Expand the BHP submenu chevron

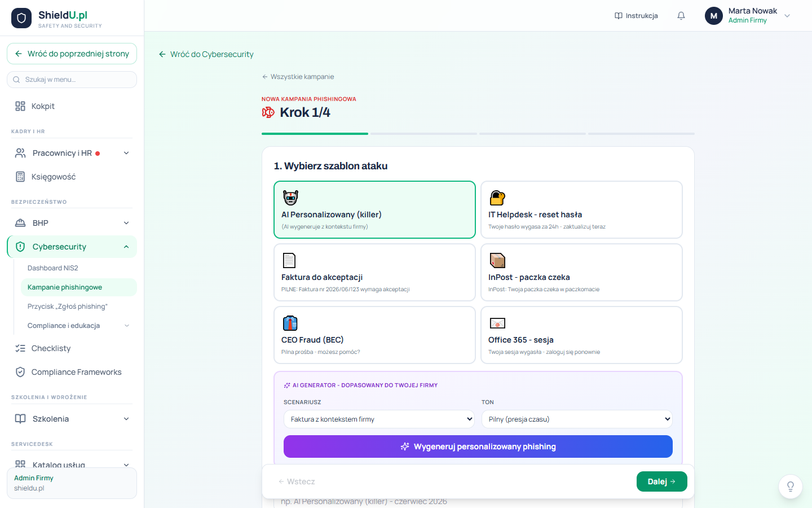126,223
